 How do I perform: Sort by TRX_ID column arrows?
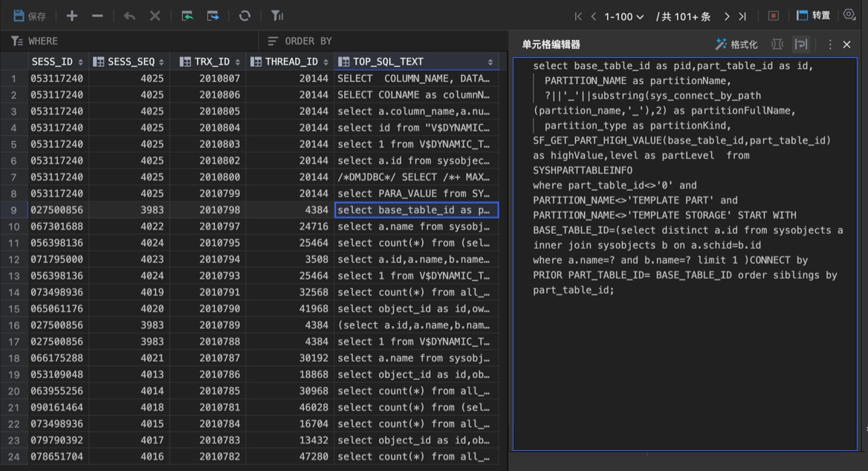click(x=238, y=62)
